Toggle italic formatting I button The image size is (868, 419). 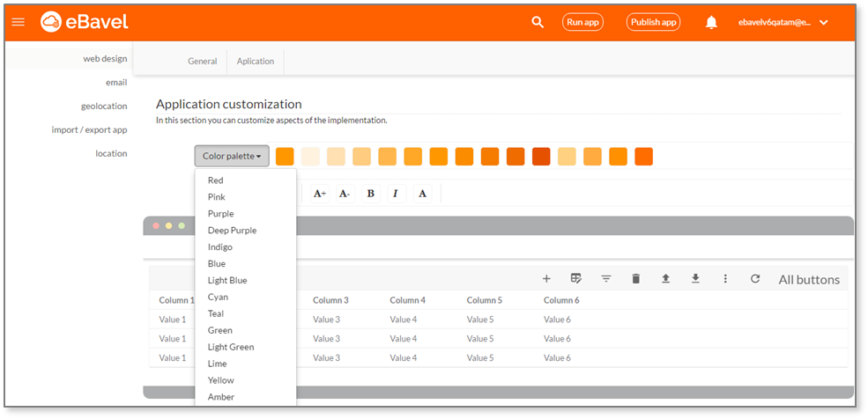click(397, 194)
